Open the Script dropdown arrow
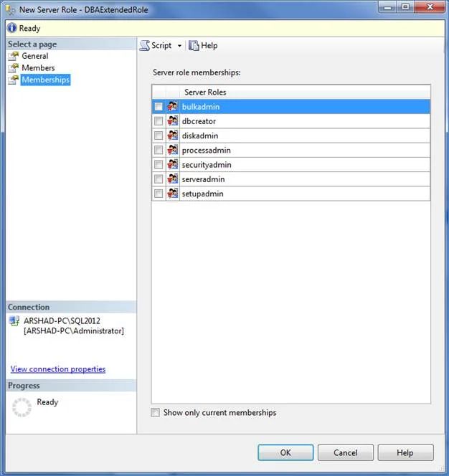This screenshot has height=476, width=449. 179,46
